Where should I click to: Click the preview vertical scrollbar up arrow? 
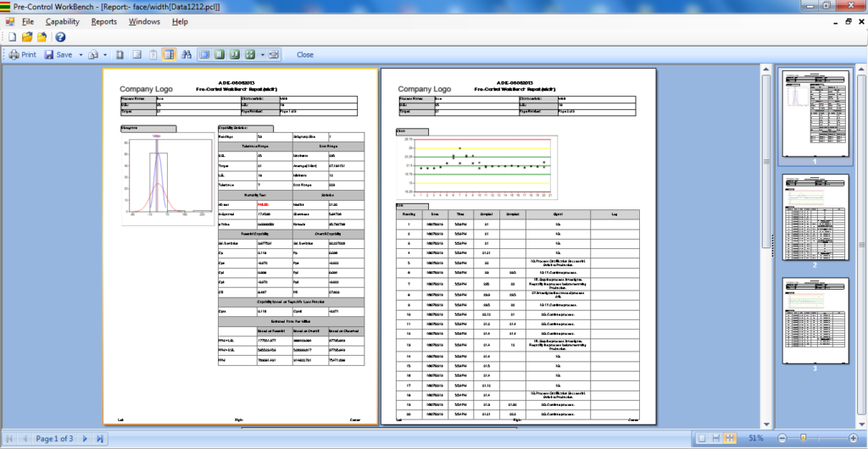click(x=766, y=69)
